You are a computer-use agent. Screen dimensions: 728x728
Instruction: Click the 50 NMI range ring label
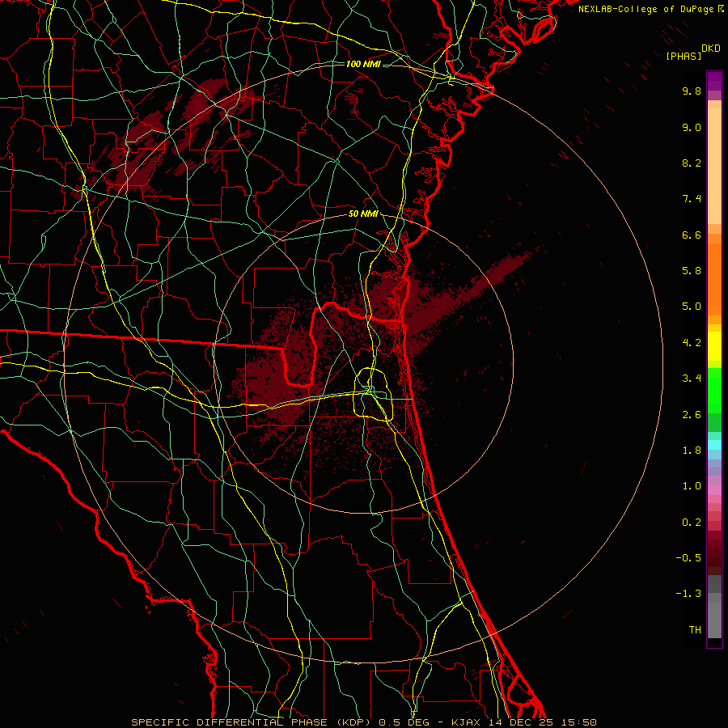(363, 214)
